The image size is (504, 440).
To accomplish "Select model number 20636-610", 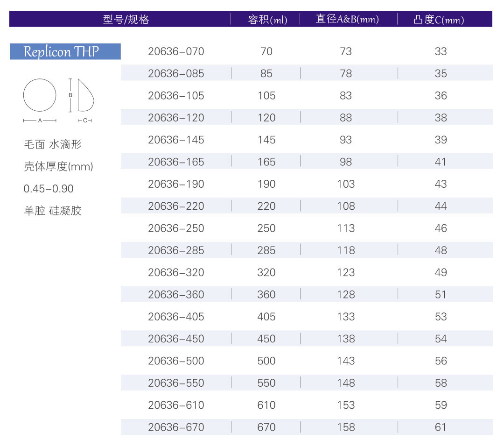I will (x=176, y=405).
